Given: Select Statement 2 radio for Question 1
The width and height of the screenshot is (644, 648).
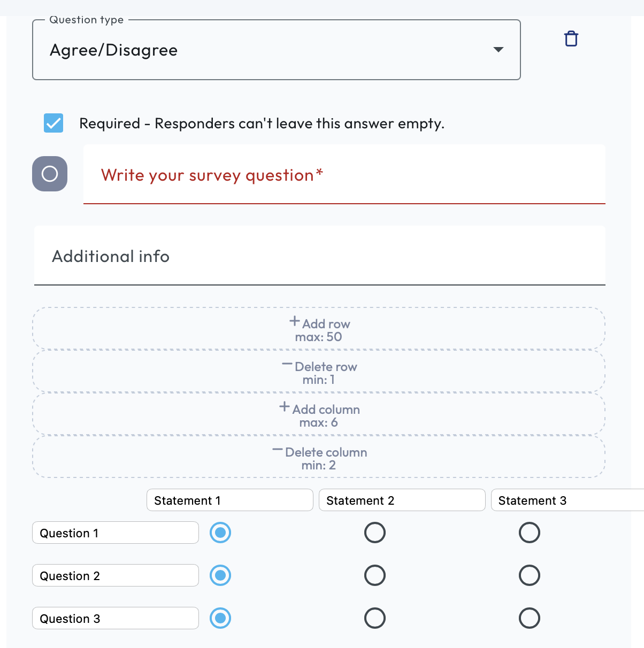Looking at the screenshot, I should [375, 533].
